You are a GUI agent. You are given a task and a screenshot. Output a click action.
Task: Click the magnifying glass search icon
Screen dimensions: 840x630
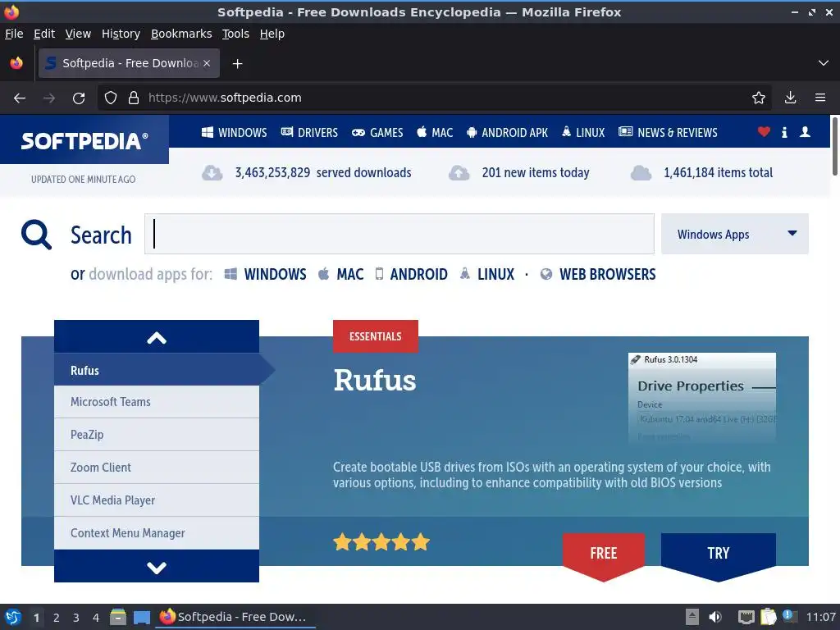pos(36,235)
